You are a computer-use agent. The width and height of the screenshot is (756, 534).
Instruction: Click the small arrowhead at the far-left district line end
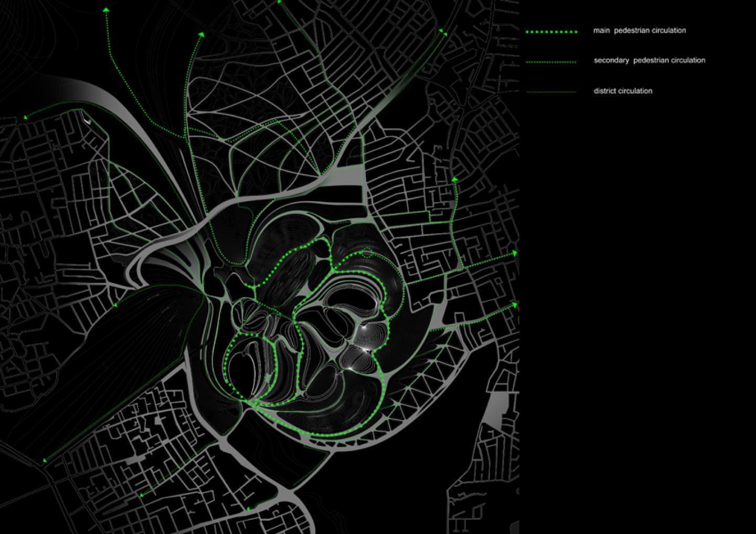pyautogui.click(x=25, y=117)
